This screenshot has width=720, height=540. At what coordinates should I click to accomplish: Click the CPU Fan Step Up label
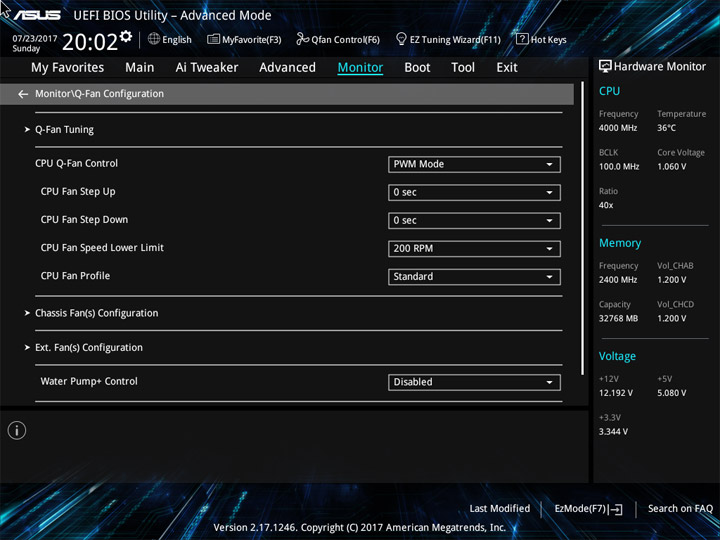[78, 191]
